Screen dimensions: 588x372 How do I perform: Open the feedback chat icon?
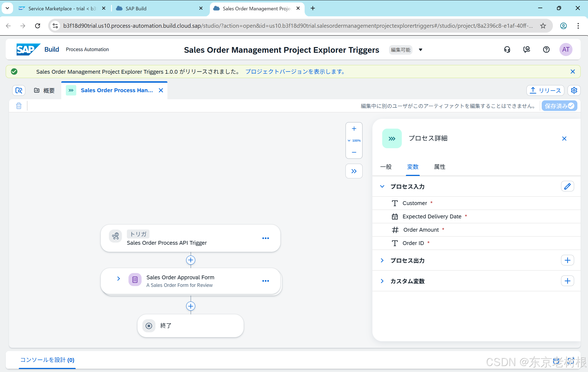[x=526, y=49]
